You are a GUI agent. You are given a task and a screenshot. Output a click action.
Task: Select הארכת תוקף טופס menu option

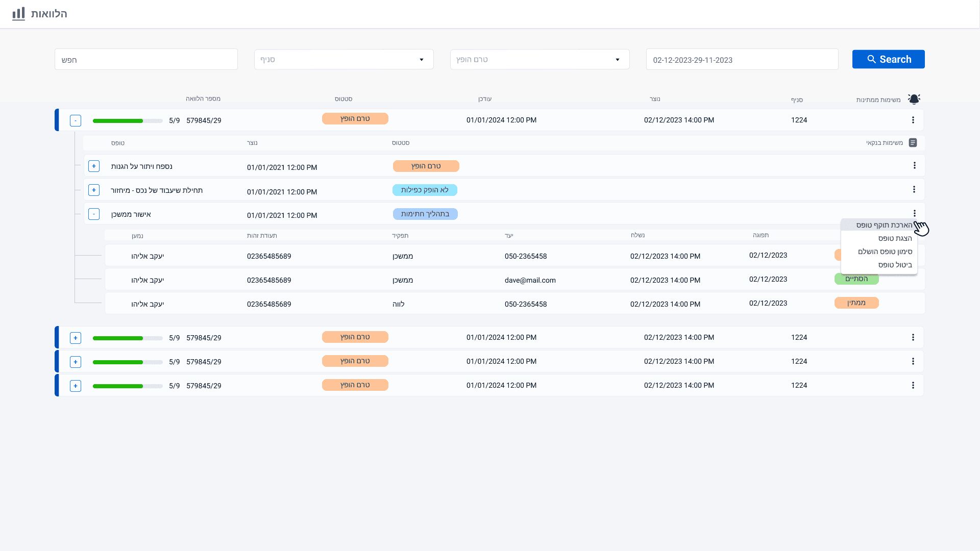point(884,225)
